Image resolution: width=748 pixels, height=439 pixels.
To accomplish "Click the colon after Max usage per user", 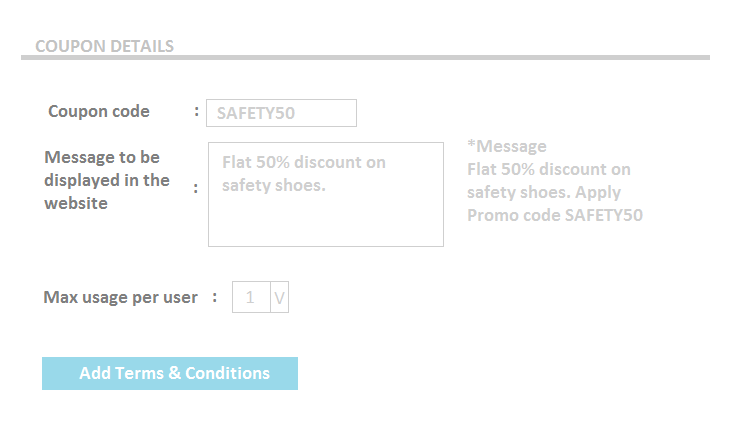I will pos(214,297).
